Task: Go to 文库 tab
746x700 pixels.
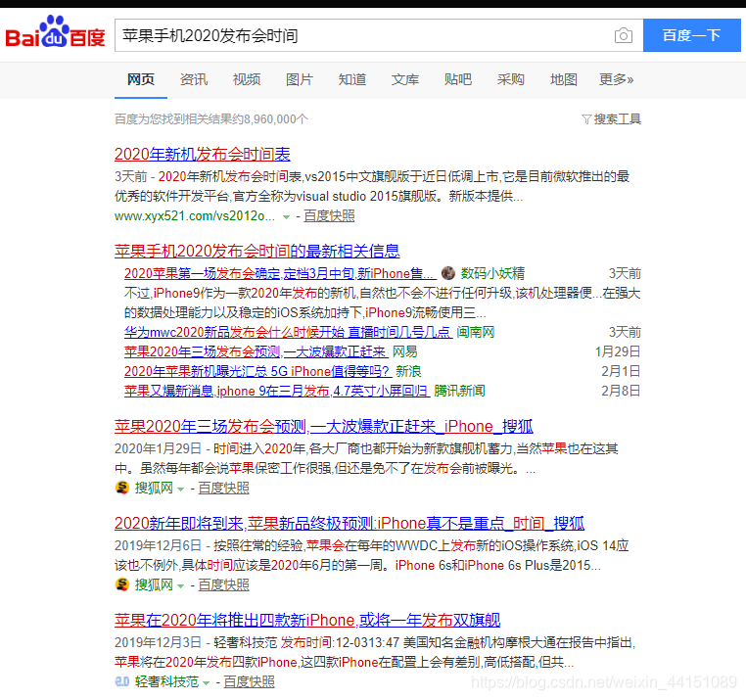Action: (405, 79)
